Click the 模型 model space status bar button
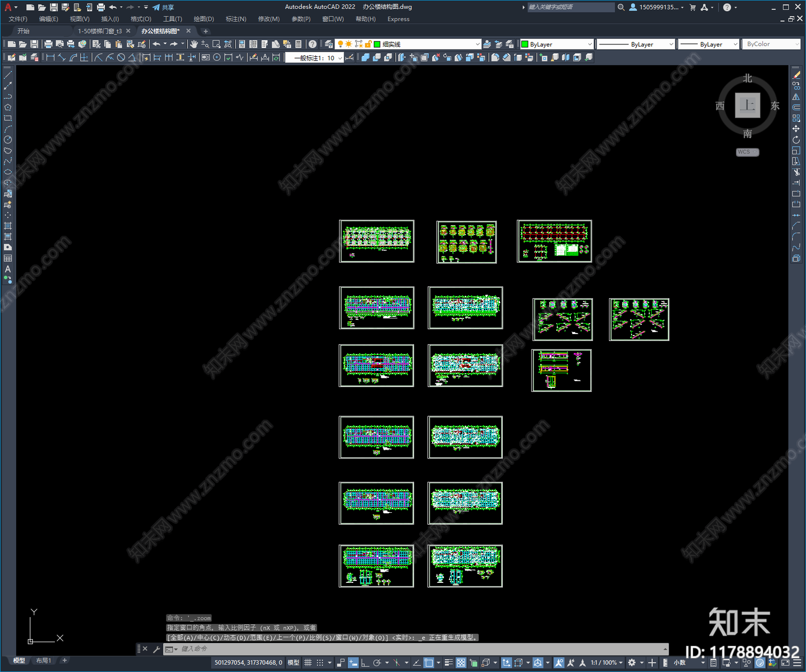Viewport: 806px width, 672px height. click(x=293, y=662)
